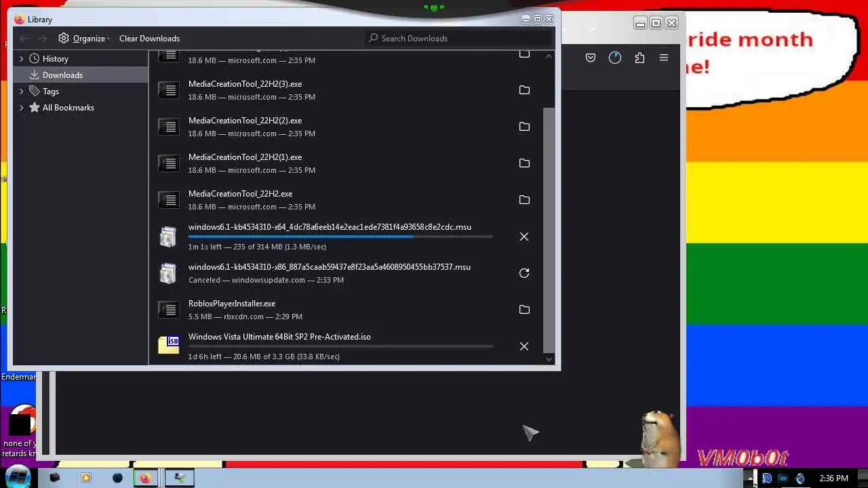Show MediaCreationTool_22H2(1).exe in its folder
This screenshot has height=488, width=868.
[x=524, y=163]
